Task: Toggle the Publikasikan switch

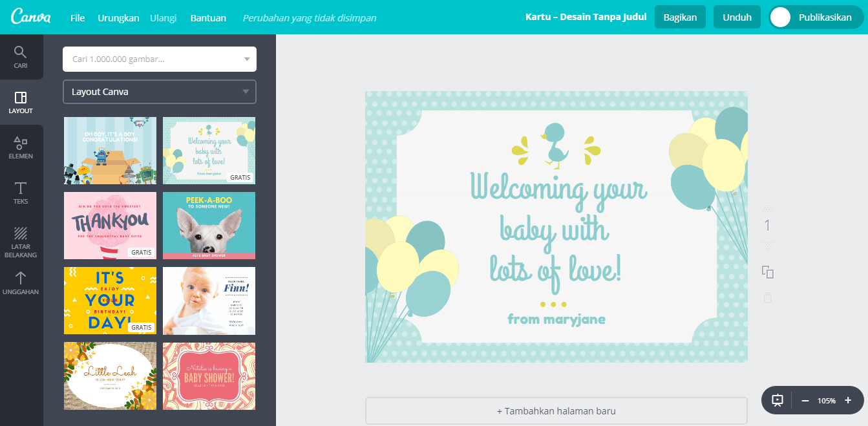Action: click(x=781, y=17)
